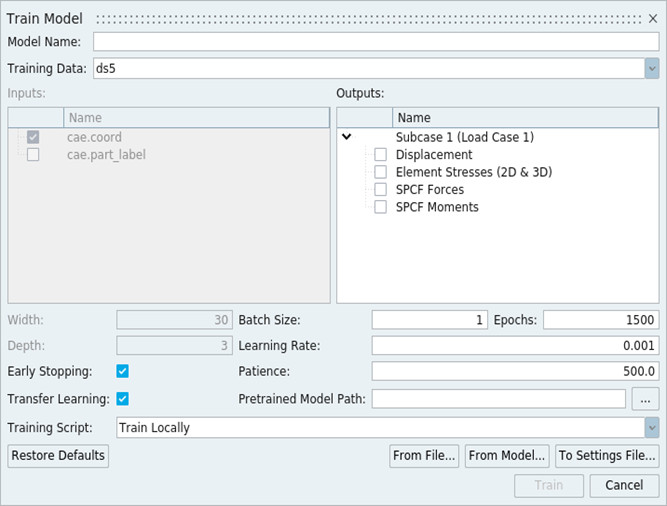
Task: Click the Restore Defaults button
Action: pyautogui.click(x=58, y=456)
